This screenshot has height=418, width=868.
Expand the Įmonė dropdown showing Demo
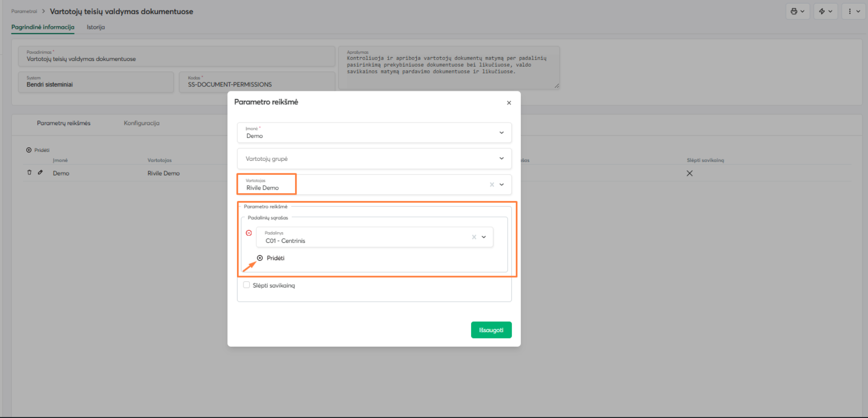pyautogui.click(x=501, y=133)
